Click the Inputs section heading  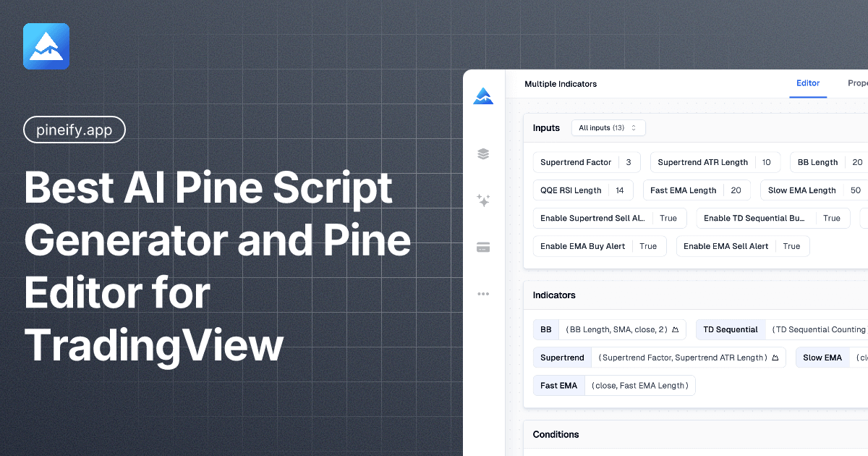[x=546, y=128]
